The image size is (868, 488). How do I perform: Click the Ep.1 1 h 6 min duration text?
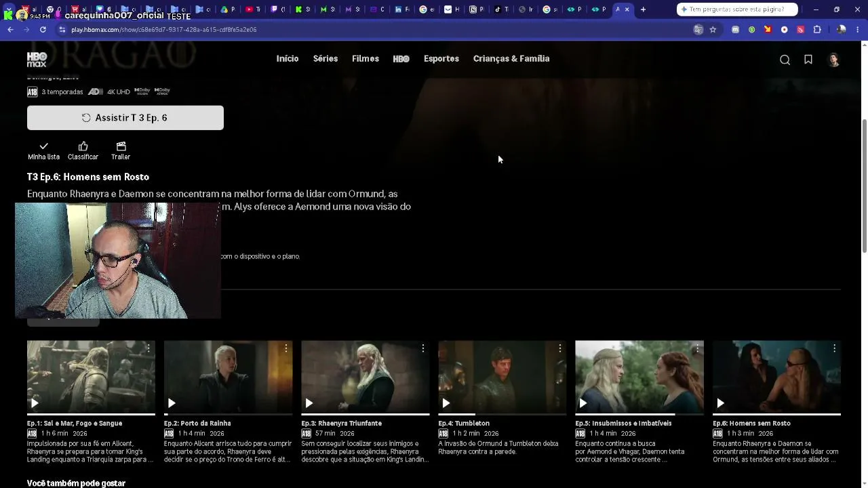click(x=55, y=434)
